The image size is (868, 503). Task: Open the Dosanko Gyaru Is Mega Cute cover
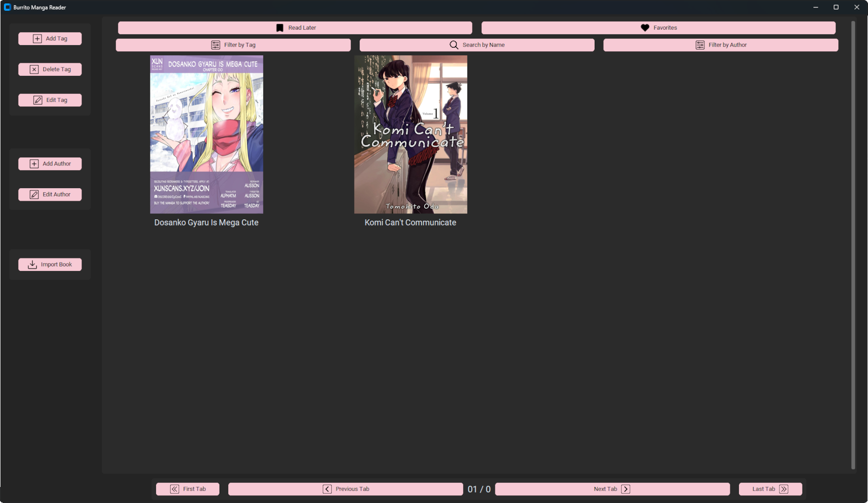point(206,134)
